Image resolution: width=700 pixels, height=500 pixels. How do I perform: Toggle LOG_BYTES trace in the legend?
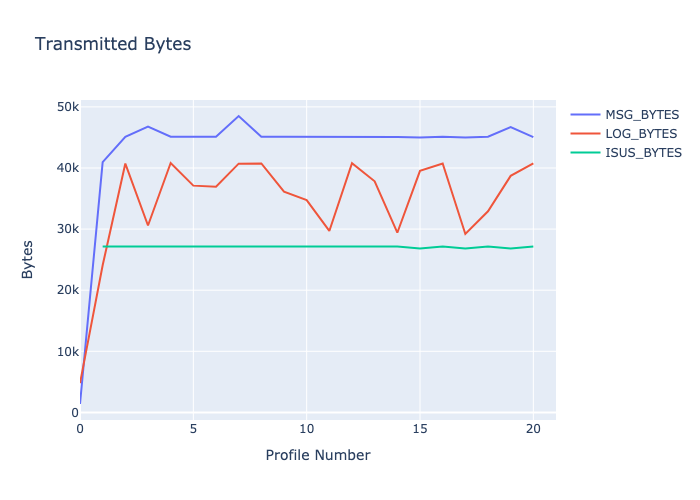coord(640,133)
